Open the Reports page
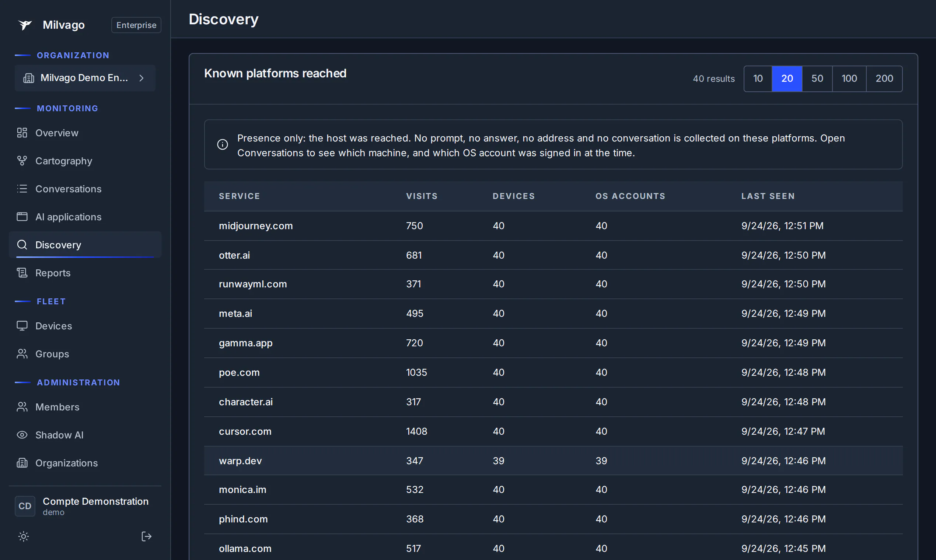The image size is (936, 560). [x=85, y=273]
